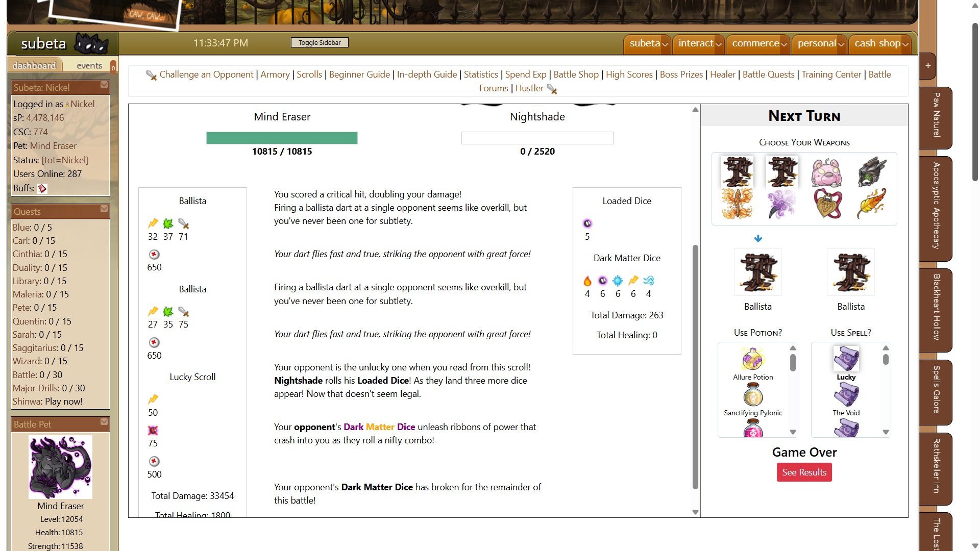Select the golden heart locket weapon
Viewport: 980px width, 551px height.
coord(826,203)
